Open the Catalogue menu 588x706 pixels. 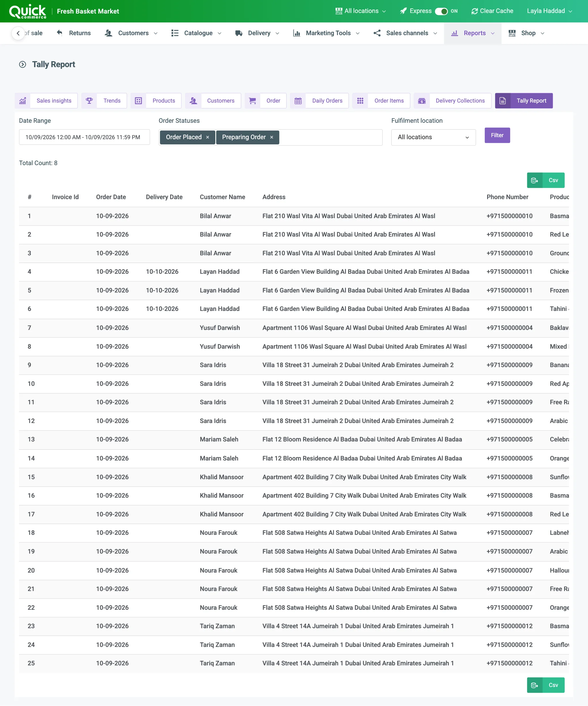(196, 33)
